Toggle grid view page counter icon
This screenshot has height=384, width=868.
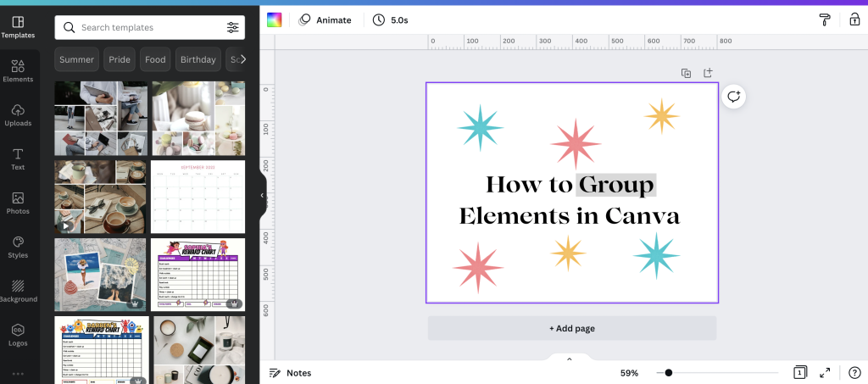799,372
